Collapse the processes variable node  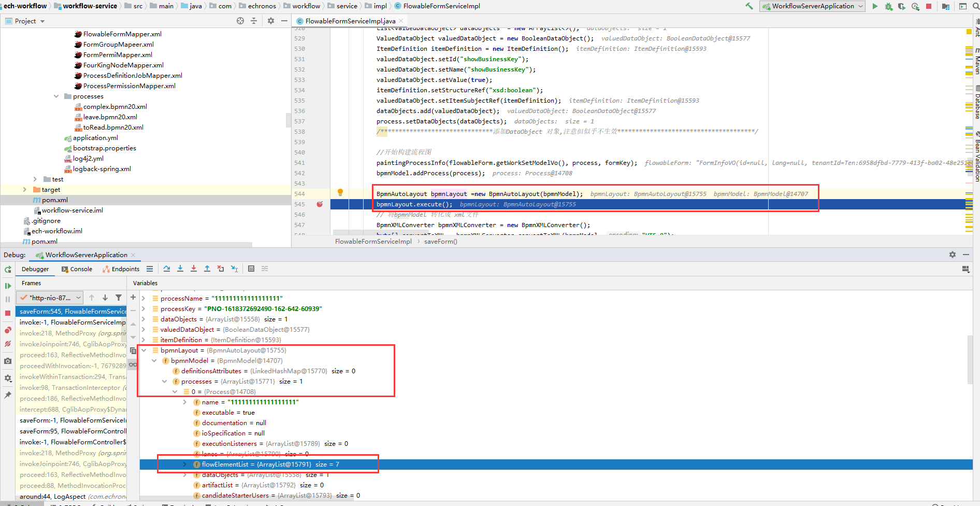pos(165,381)
